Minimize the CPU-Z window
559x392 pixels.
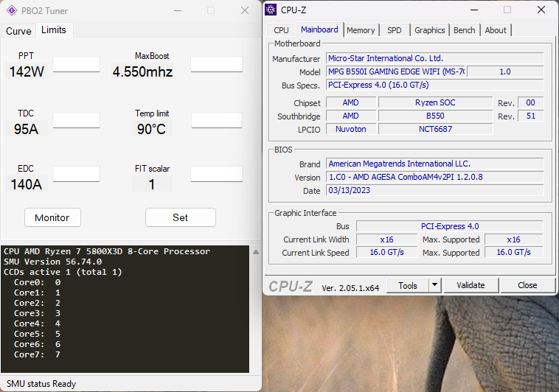pyautogui.click(x=474, y=10)
